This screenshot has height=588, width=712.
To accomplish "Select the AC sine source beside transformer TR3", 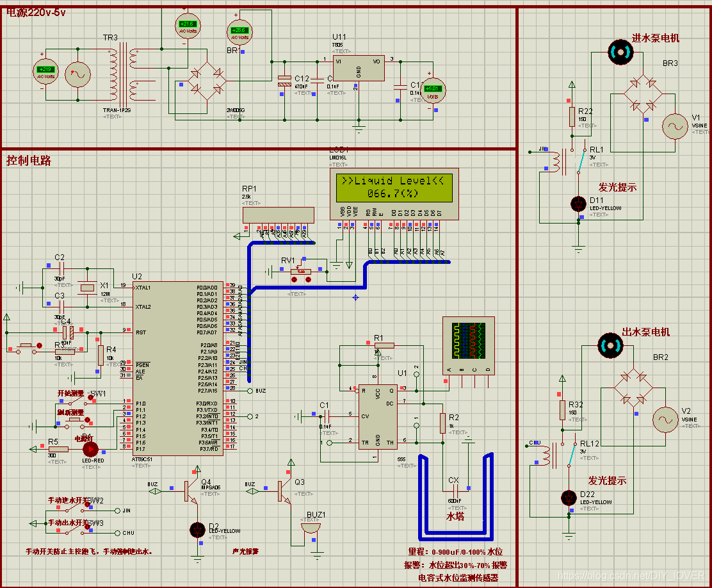I will pos(77,74).
